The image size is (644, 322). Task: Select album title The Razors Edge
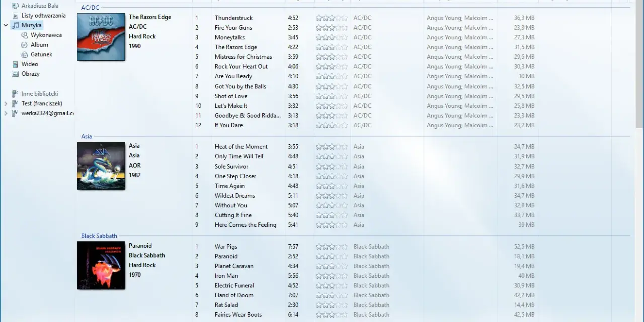click(150, 17)
